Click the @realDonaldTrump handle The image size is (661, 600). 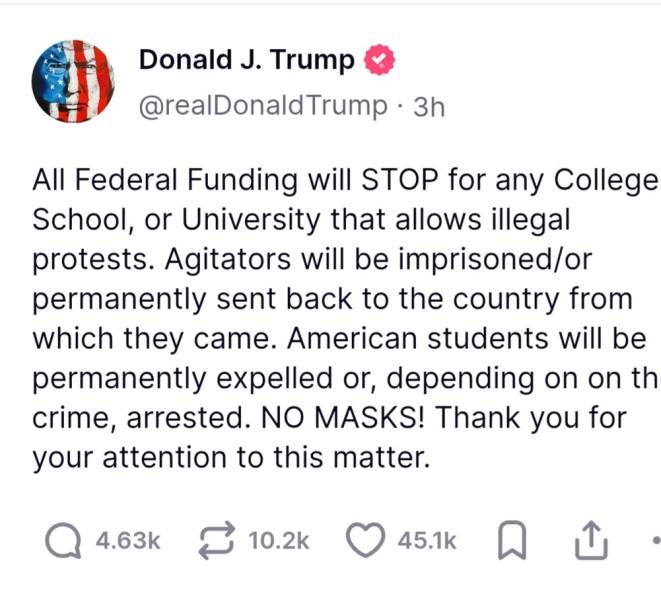[261, 105]
